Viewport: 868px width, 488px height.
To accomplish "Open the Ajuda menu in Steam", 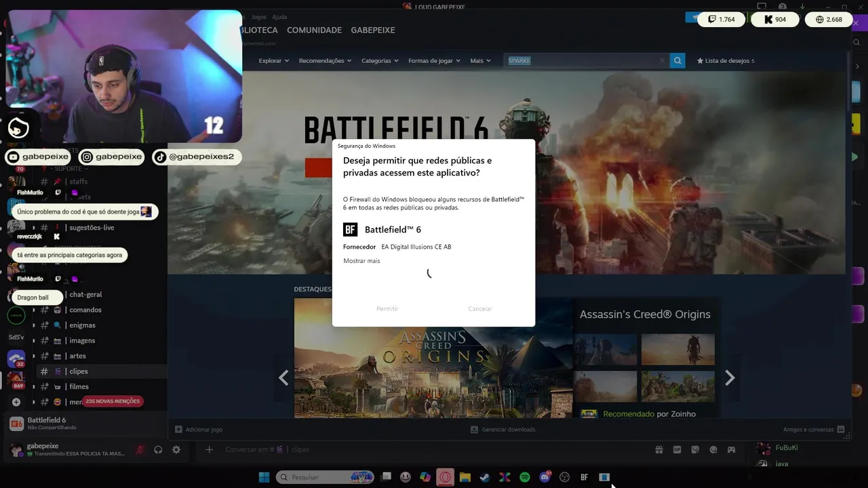I will pyautogui.click(x=279, y=17).
